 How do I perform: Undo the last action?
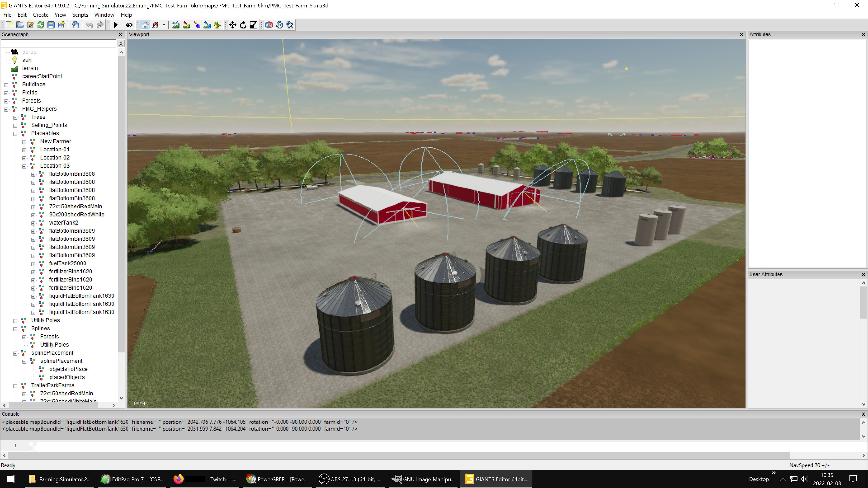89,25
